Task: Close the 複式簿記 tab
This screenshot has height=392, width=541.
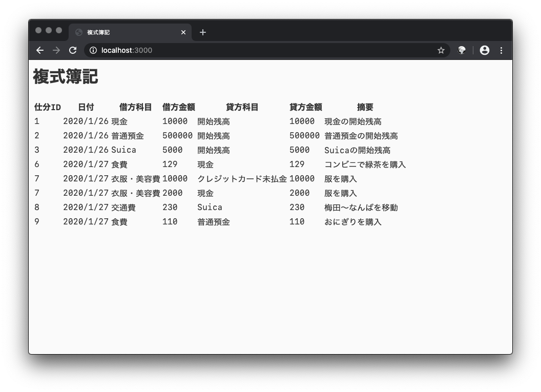Action: click(183, 32)
